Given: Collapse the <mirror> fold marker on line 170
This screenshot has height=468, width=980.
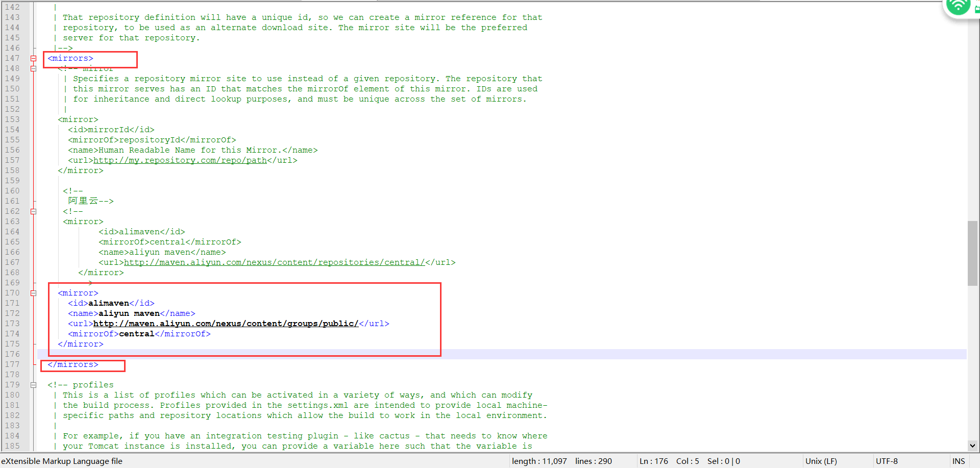Looking at the screenshot, I should click(x=34, y=293).
